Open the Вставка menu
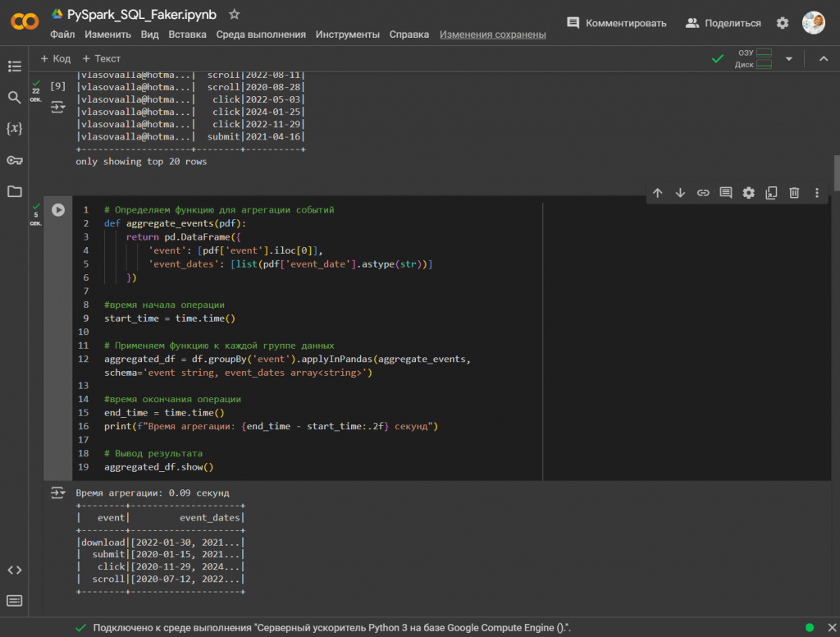The image size is (840, 637). pyautogui.click(x=190, y=34)
